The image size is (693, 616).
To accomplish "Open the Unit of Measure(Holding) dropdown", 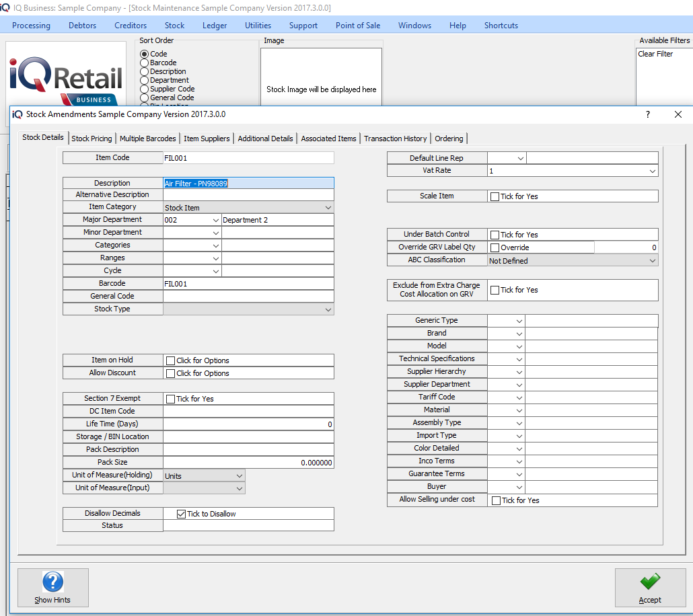I will pyautogui.click(x=239, y=476).
